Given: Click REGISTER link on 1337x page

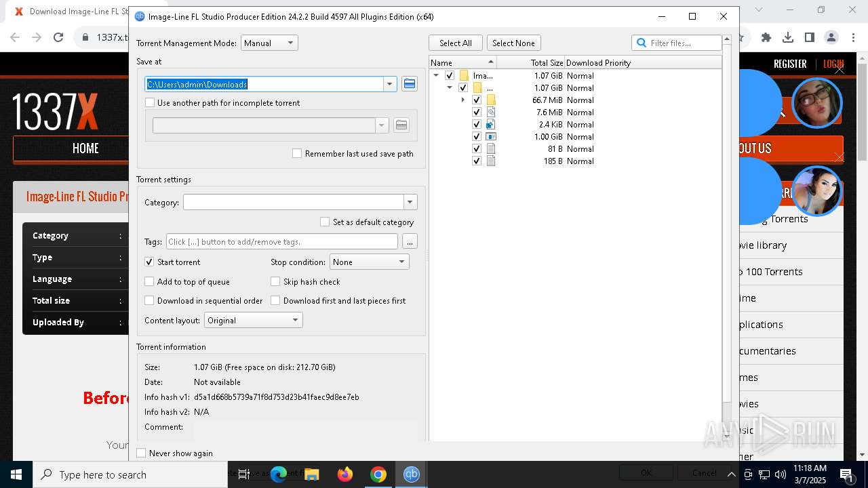Looking at the screenshot, I should (x=790, y=64).
